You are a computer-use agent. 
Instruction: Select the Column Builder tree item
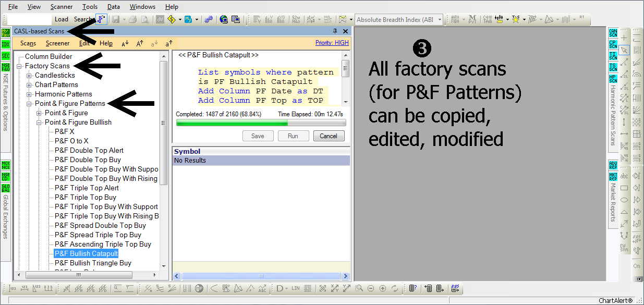[48, 57]
